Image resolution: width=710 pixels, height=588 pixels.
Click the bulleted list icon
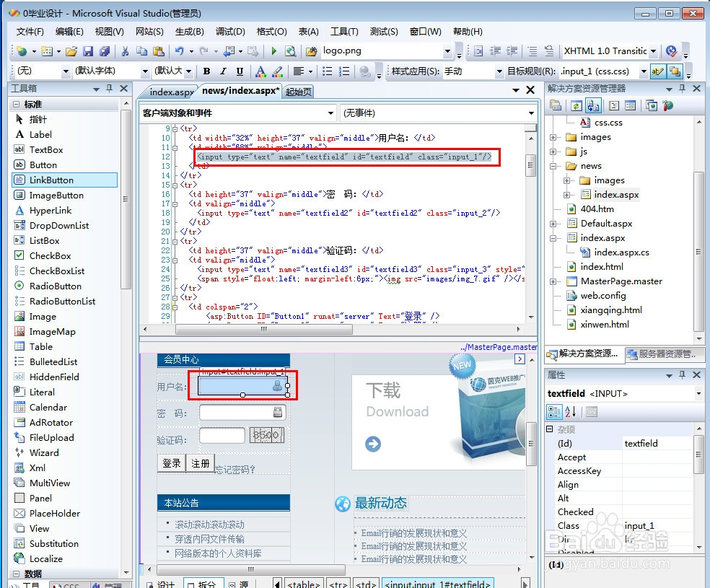click(327, 71)
